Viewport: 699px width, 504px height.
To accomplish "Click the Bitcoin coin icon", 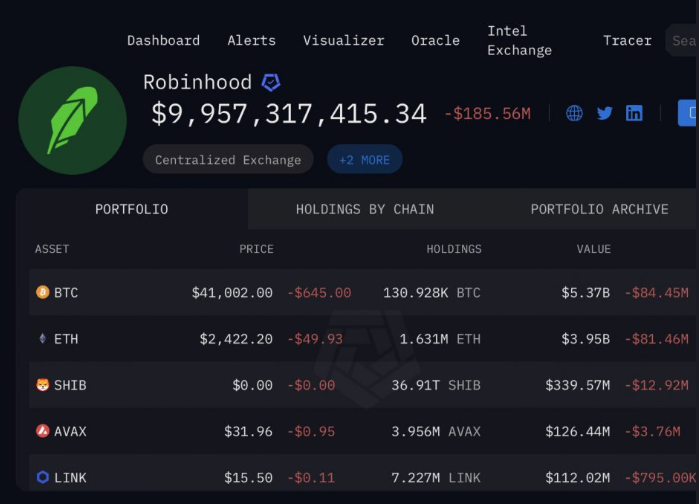I will pos(42,293).
